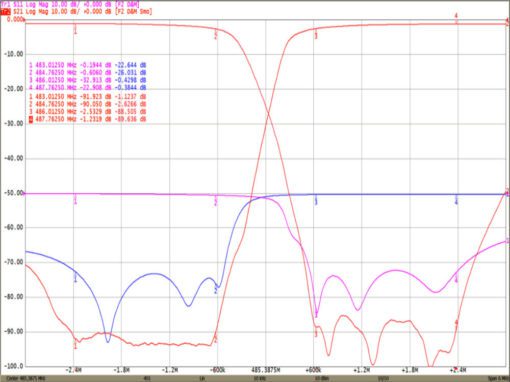Select red marker 4 on the lower rising trace
This screenshot has height=382, width=510.
(456, 323)
